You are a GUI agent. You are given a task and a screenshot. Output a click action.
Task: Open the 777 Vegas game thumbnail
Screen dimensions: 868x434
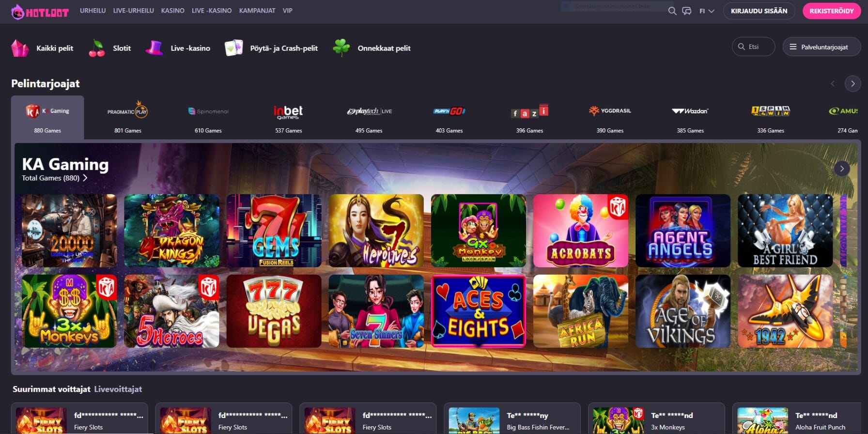[274, 311]
